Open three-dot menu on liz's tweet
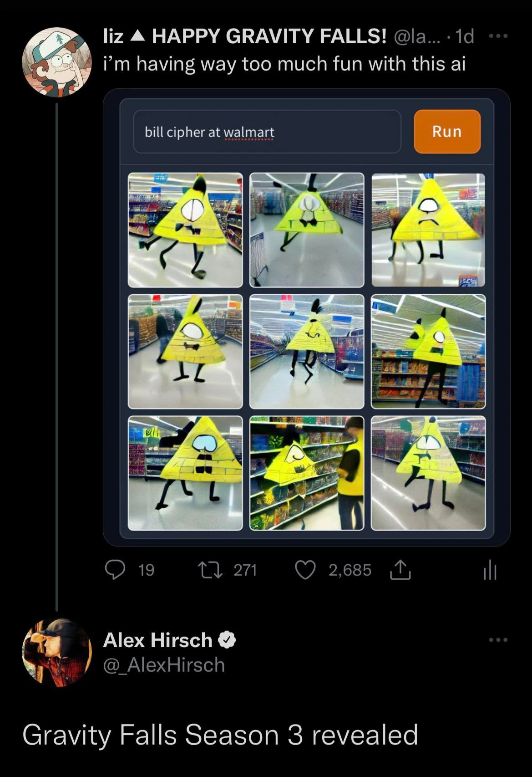Screen dimensions: 532x777 point(498,36)
